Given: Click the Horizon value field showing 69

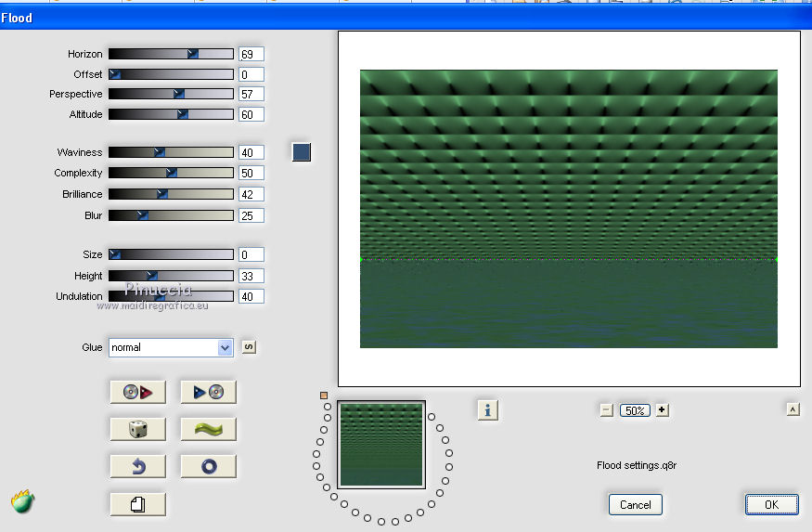Looking at the screenshot, I should 251,54.
